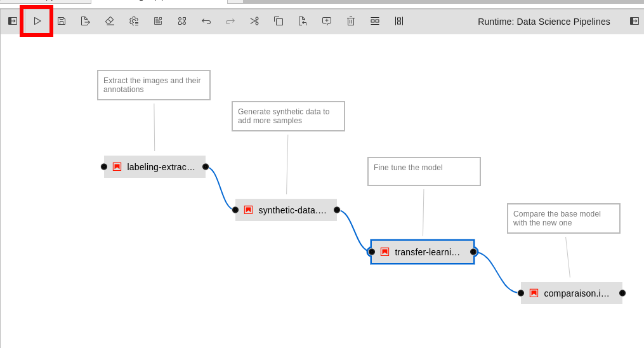Image resolution: width=644 pixels, height=348 pixels.
Task: Toggle the left palette panel
Action: (13, 21)
